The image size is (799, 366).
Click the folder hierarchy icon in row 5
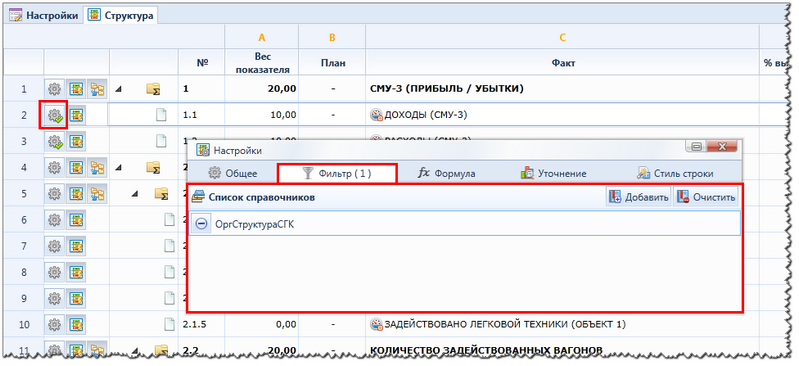tap(97, 194)
